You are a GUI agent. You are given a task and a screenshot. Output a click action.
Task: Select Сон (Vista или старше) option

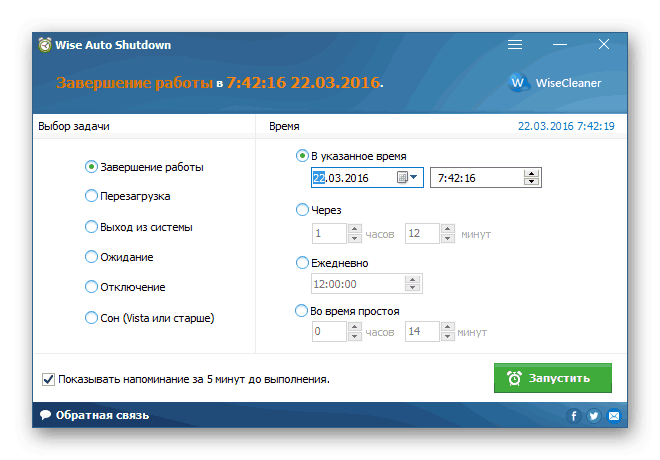pyautogui.click(x=92, y=318)
